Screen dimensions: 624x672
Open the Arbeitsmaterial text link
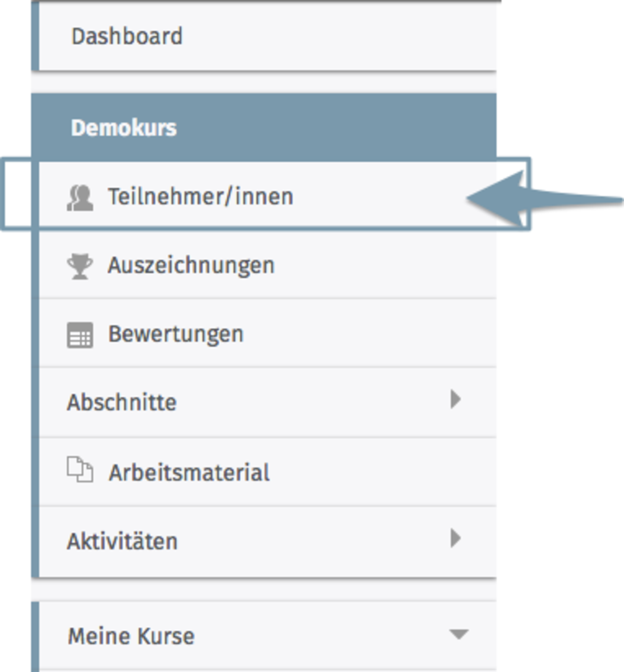point(189,473)
